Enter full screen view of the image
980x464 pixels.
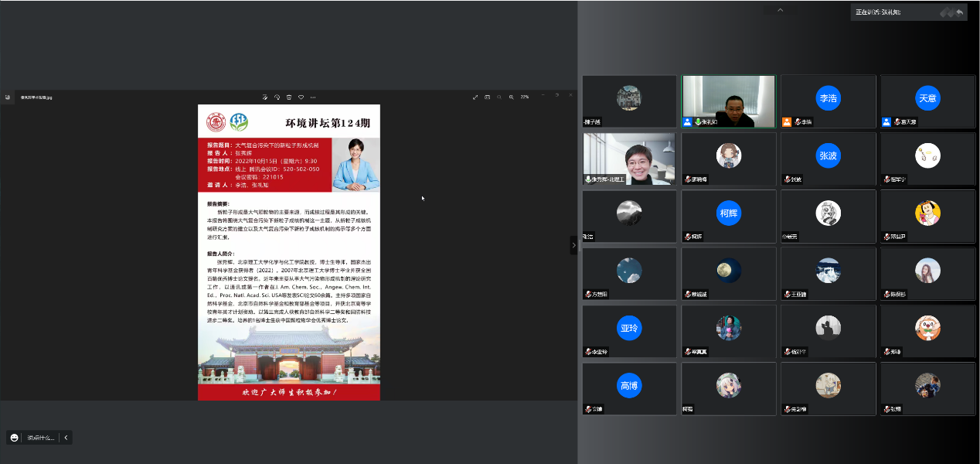(x=475, y=97)
